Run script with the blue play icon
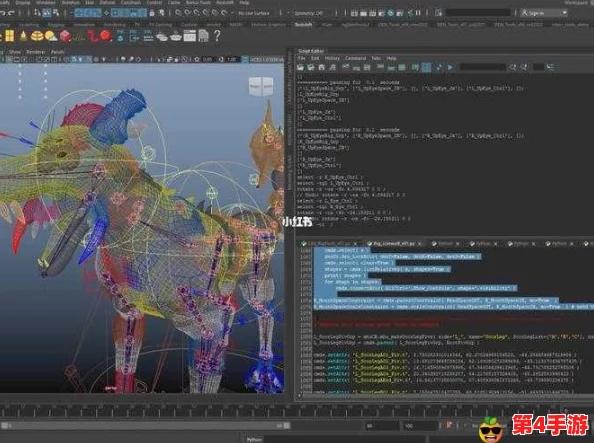 tap(450, 67)
